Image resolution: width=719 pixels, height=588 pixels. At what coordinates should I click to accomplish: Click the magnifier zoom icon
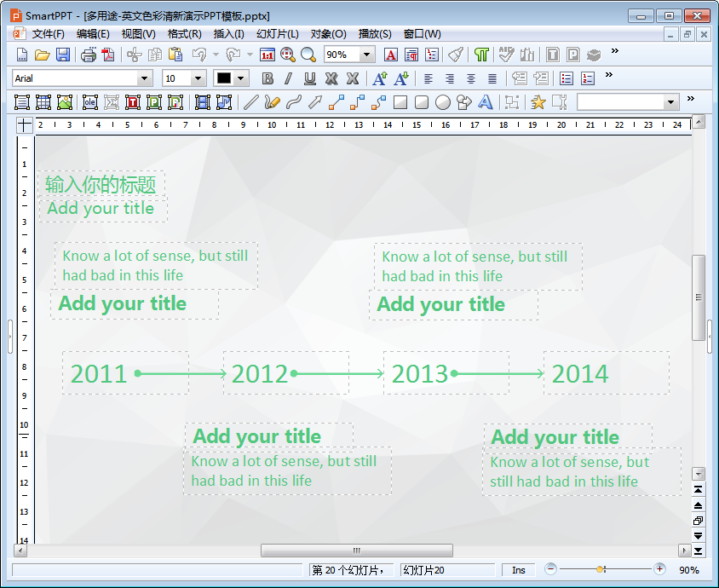pos(308,55)
